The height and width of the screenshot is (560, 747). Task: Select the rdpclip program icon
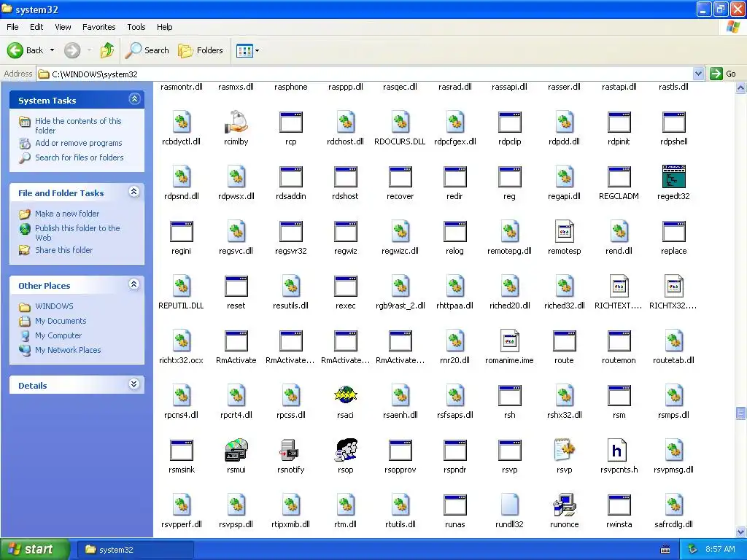tap(509, 122)
